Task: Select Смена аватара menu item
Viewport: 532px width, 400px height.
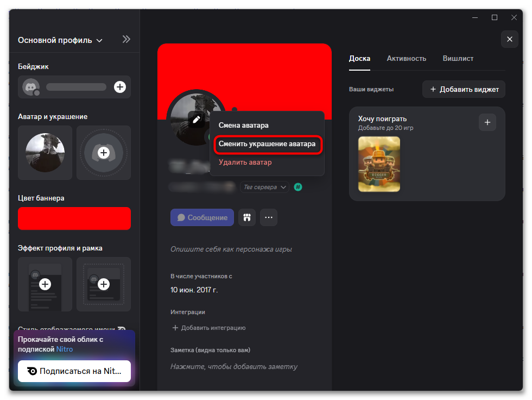Action: [243, 126]
